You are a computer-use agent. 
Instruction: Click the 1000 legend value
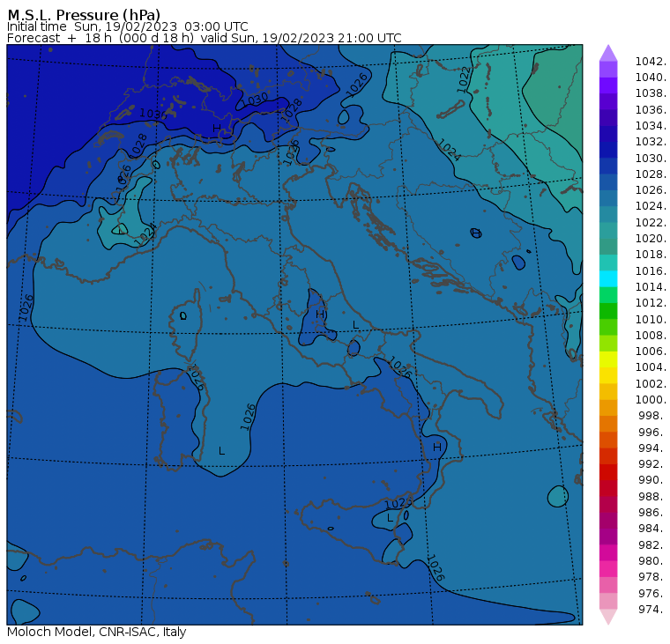(651, 400)
